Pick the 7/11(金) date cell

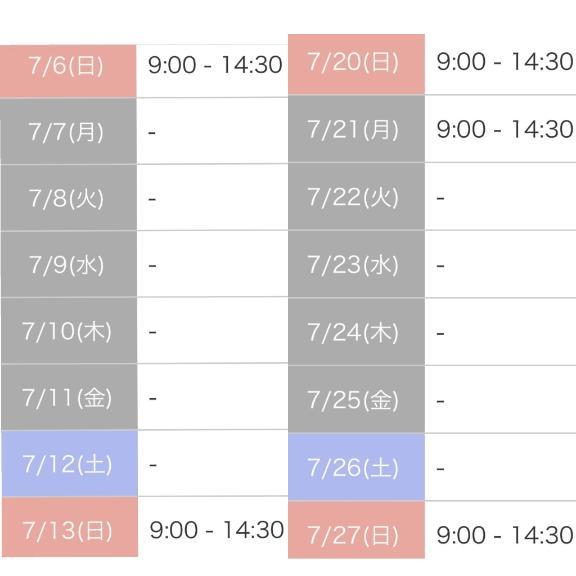pos(69,397)
